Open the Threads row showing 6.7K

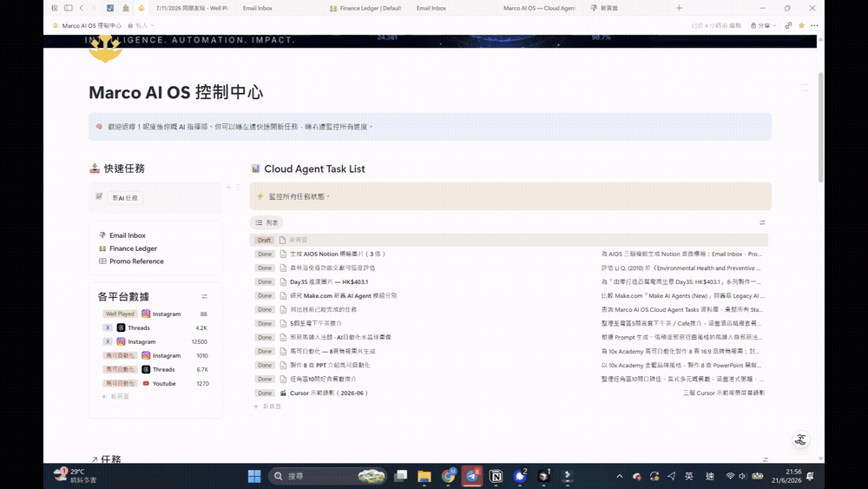coord(155,369)
